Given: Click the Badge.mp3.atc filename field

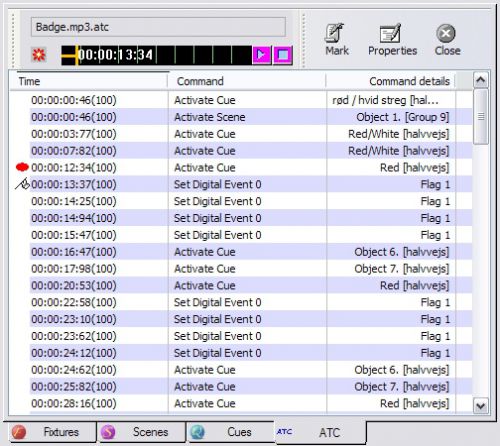Looking at the screenshot, I should click(x=158, y=27).
